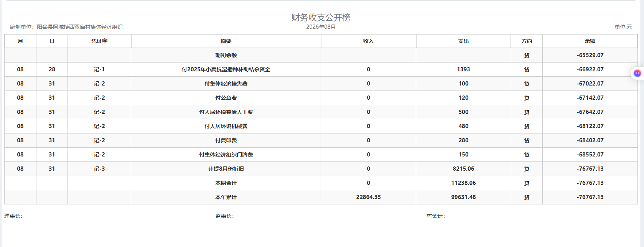The height and width of the screenshot is (247, 644).
Task: Click voucher 记-1 cell
Action: [99, 69]
